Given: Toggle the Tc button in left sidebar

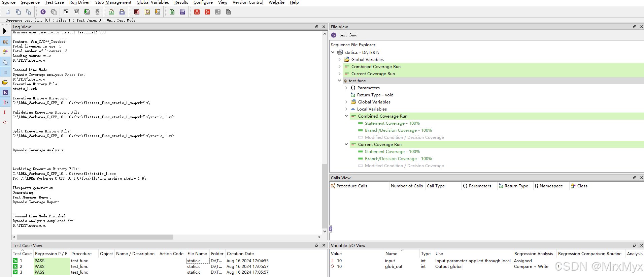Looking at the screenshot, I should point(5,92).
